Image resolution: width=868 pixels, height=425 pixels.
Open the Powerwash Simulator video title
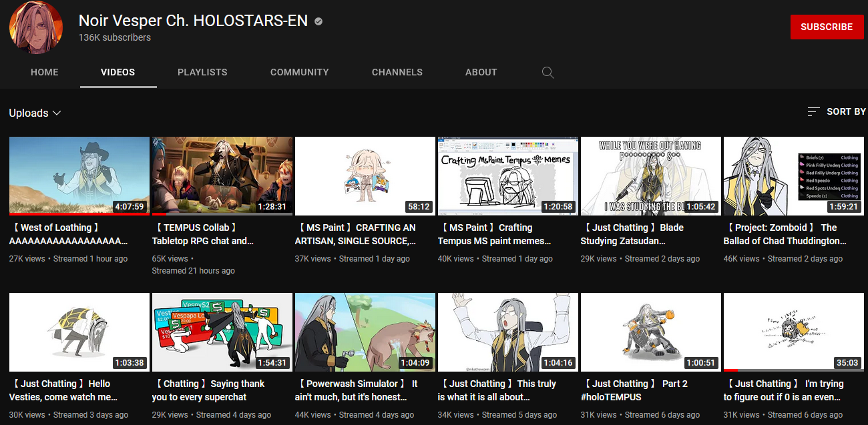click(357, 390)
